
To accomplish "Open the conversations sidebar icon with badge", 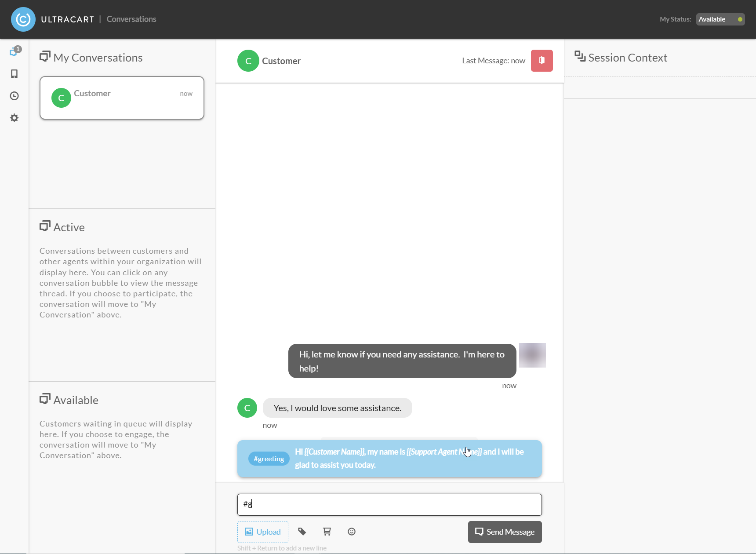I will (15, 51).
